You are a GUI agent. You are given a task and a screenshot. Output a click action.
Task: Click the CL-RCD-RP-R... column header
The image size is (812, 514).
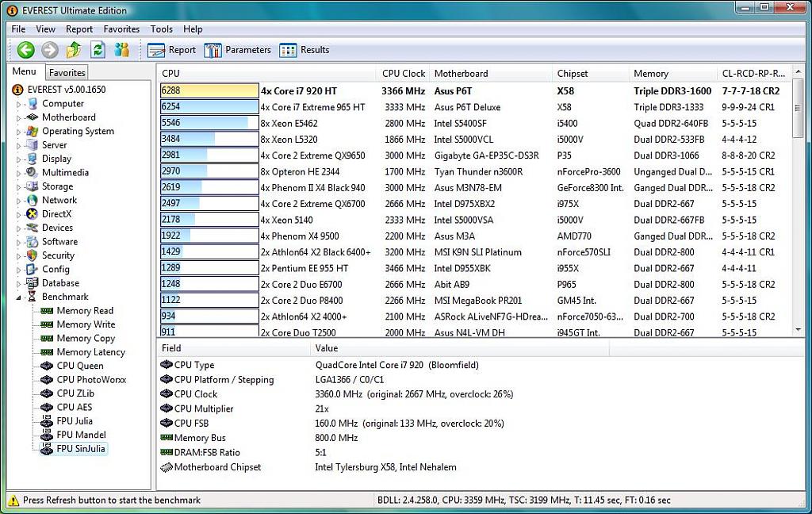point(753,74)
